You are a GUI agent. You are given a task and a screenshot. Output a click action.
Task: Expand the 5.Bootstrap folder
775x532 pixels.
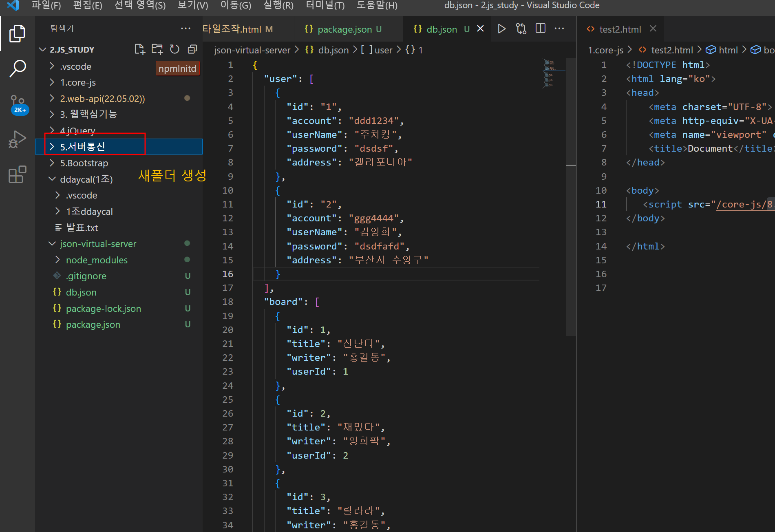coord(52,163)
